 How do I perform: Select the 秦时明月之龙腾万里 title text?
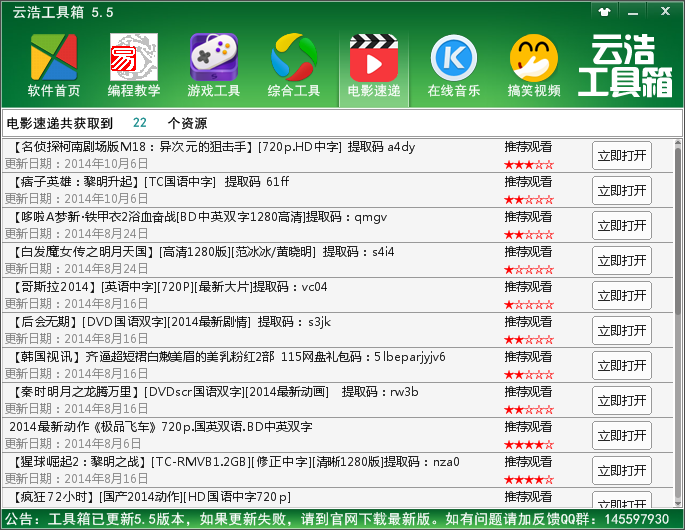point(214,391)
